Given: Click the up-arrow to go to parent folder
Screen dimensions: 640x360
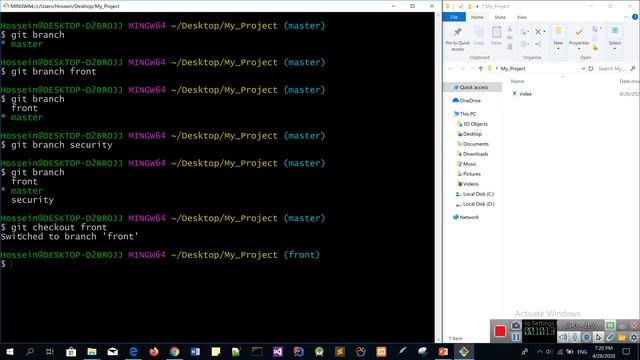Looking at the screenshot, I should [x=480, y=69].
